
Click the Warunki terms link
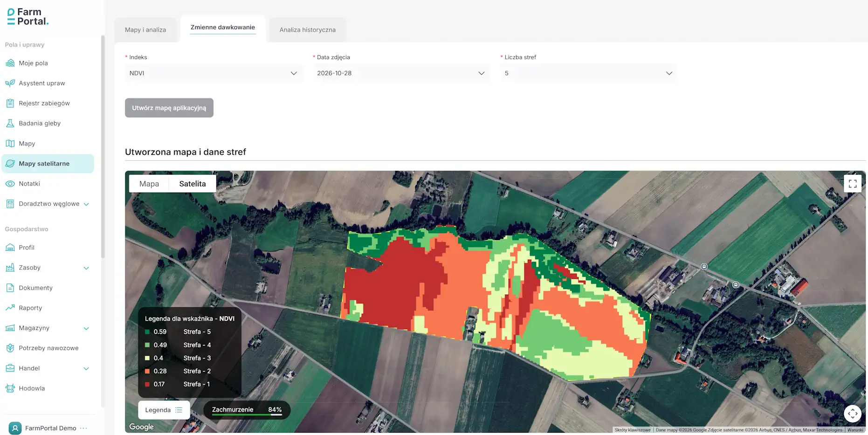(855, 430)
